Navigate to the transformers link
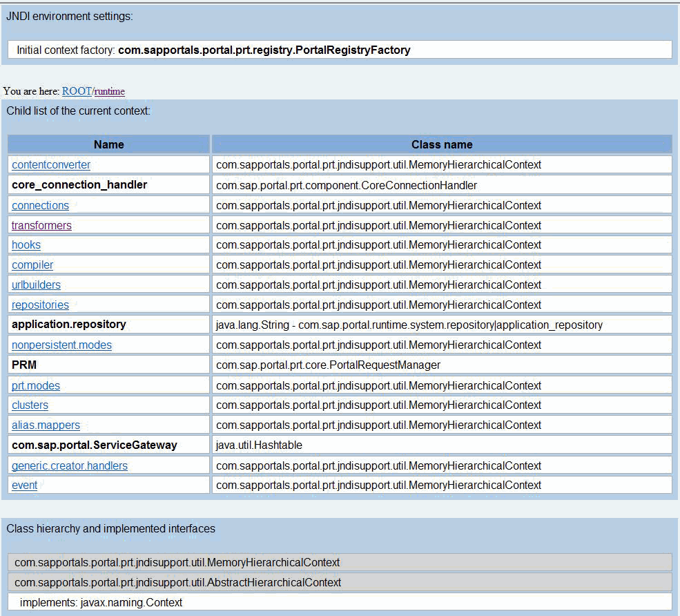680x616 pixels. click(41, 226)
